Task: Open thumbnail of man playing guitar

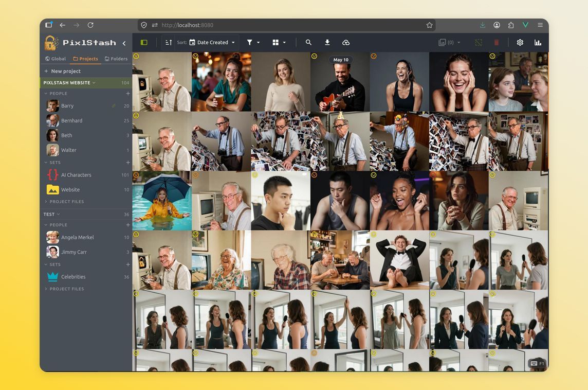Action: pos(340,82)
